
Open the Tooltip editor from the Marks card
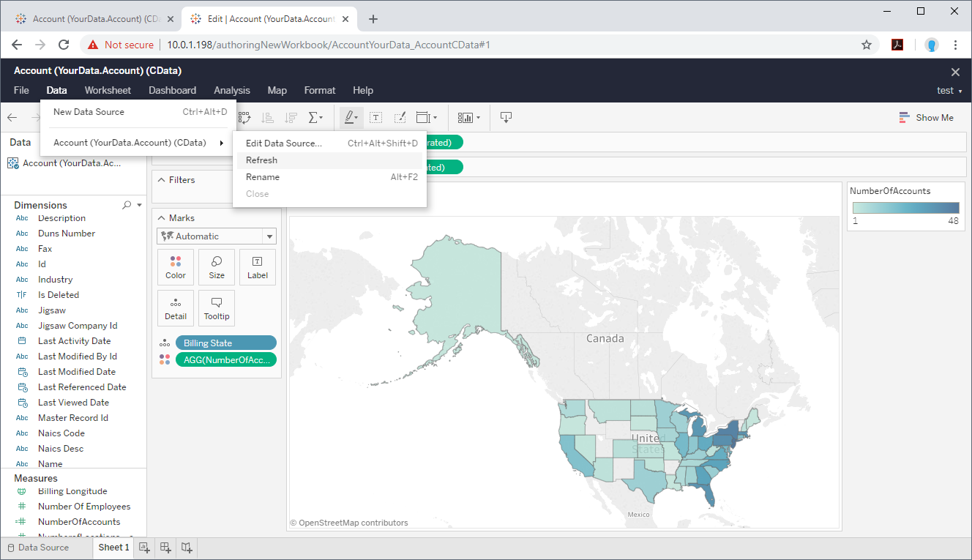(216, 307)
